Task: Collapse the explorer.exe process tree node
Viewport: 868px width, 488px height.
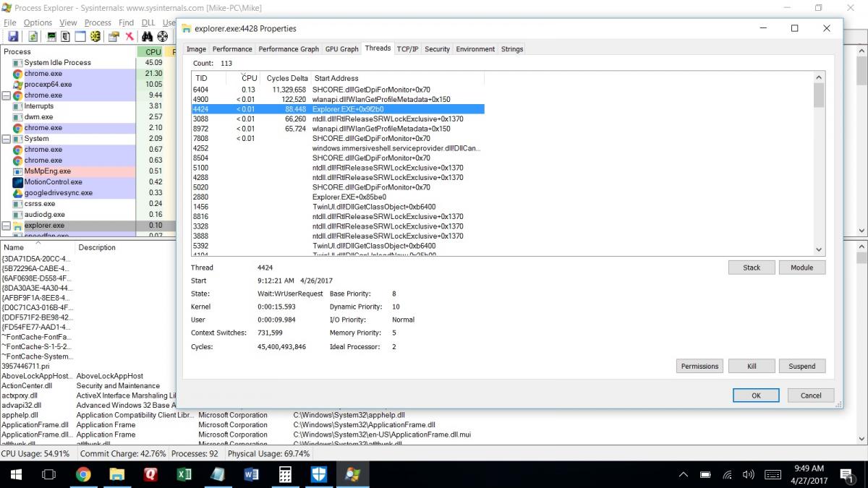Action: pos(7,226)
